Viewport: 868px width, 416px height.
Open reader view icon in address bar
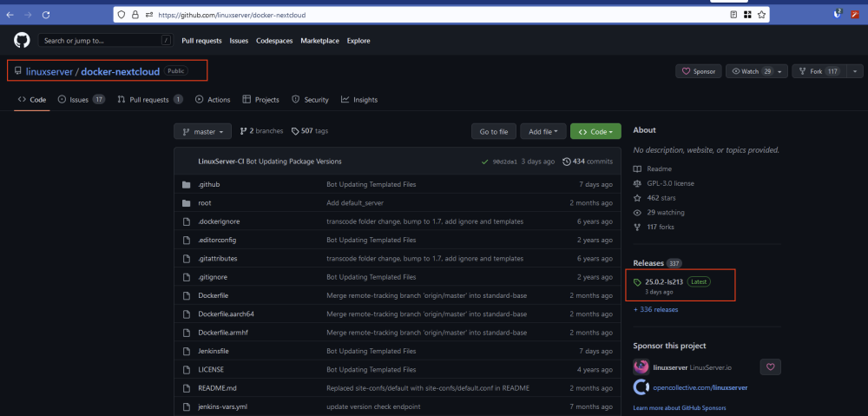733,15
